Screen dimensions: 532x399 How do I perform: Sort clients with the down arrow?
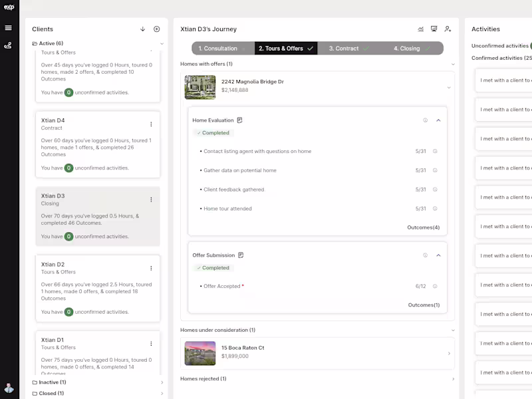point(143,29)
